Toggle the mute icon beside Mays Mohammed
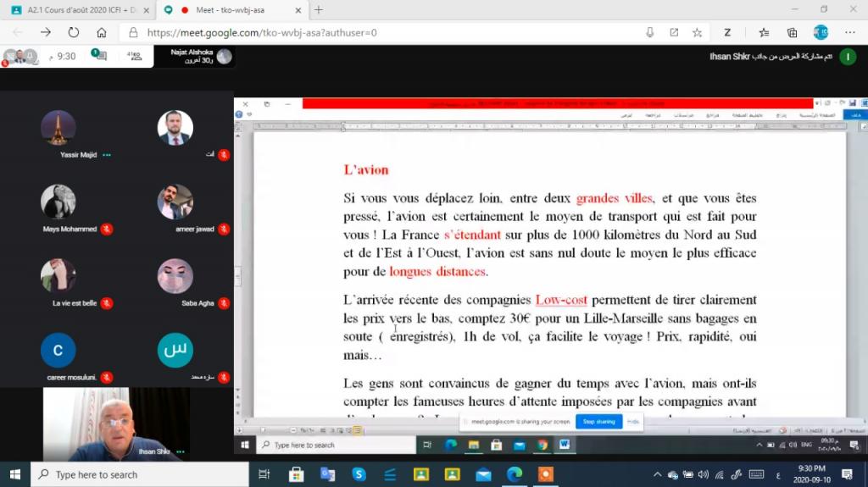Image resolution: width=868 pixels, height=487 pixels. click(x=107, y=229)
